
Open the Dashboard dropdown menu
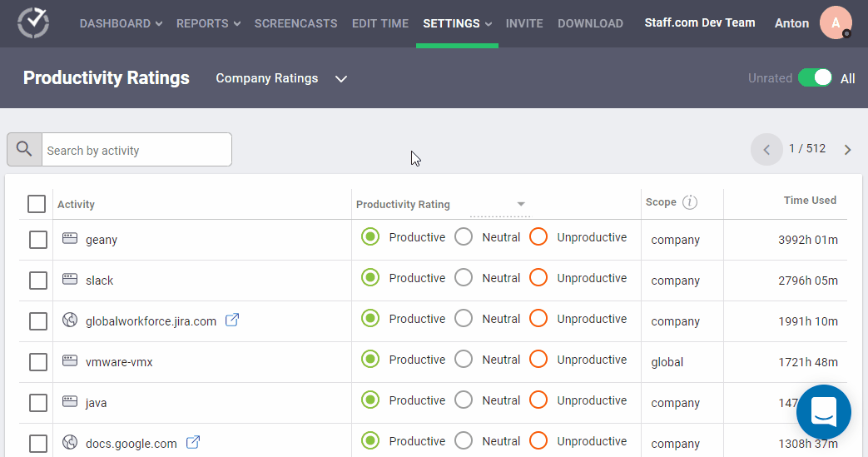click(x=121, y=23)
